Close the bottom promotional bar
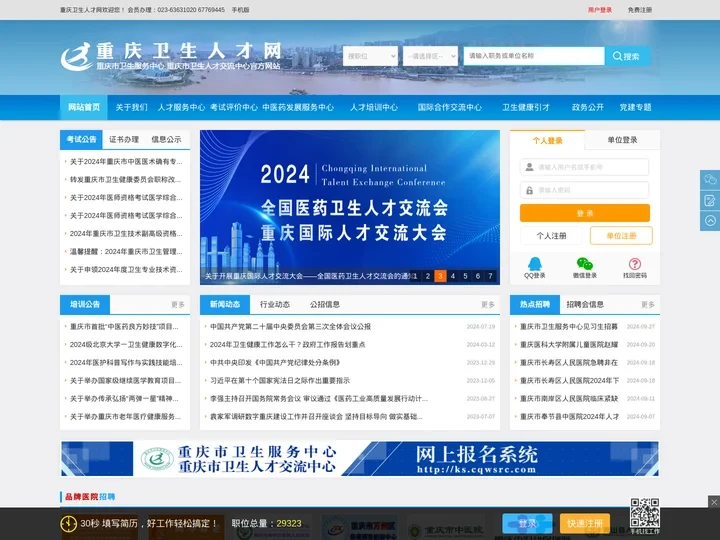Screen dimensions: 720x540 714,502
